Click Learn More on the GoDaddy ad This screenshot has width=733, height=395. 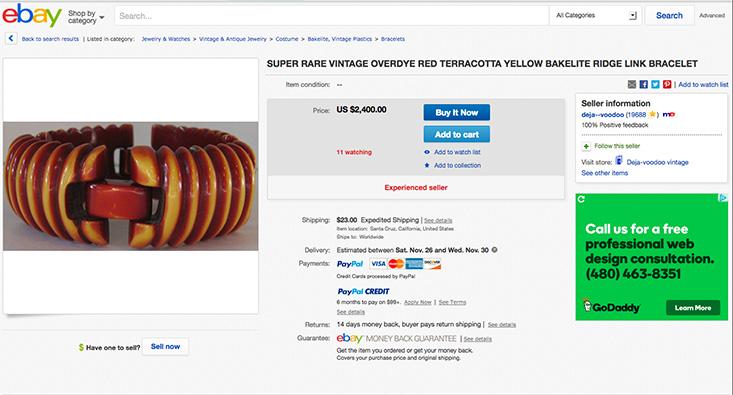coord(693,308)
